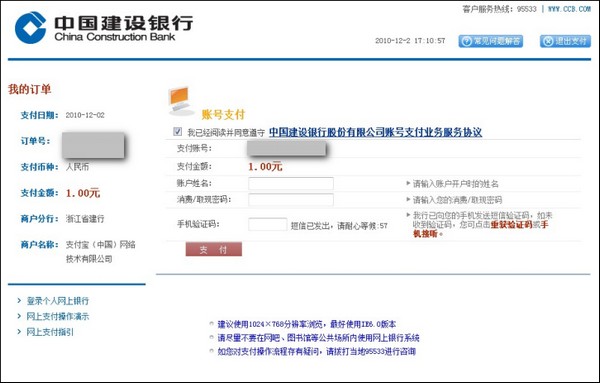Click the 退出支付 exit payment button
600x383 pixels.
[566, 41]
